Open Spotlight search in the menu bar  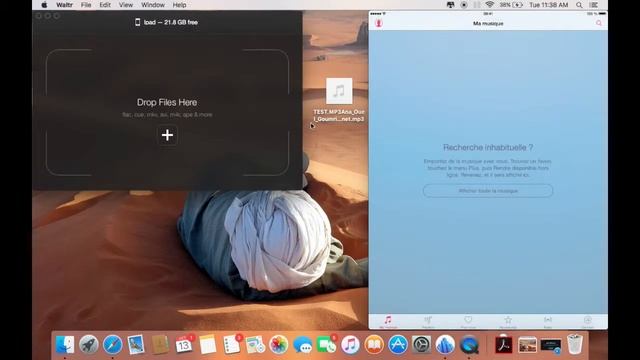pyautogui.click(x=579, y=5)
